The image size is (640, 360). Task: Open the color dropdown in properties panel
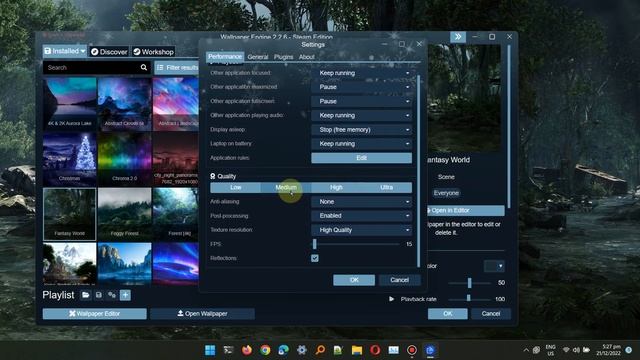point(494,266)
